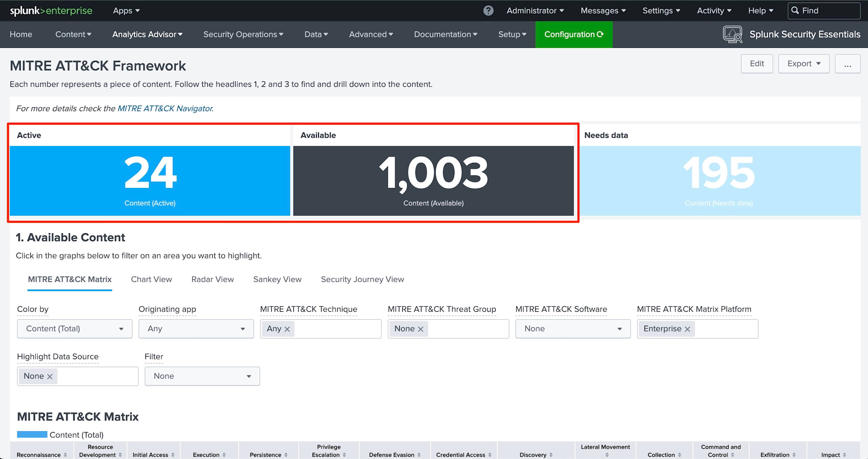Sort the Exfiltration column

pos(794,455)
